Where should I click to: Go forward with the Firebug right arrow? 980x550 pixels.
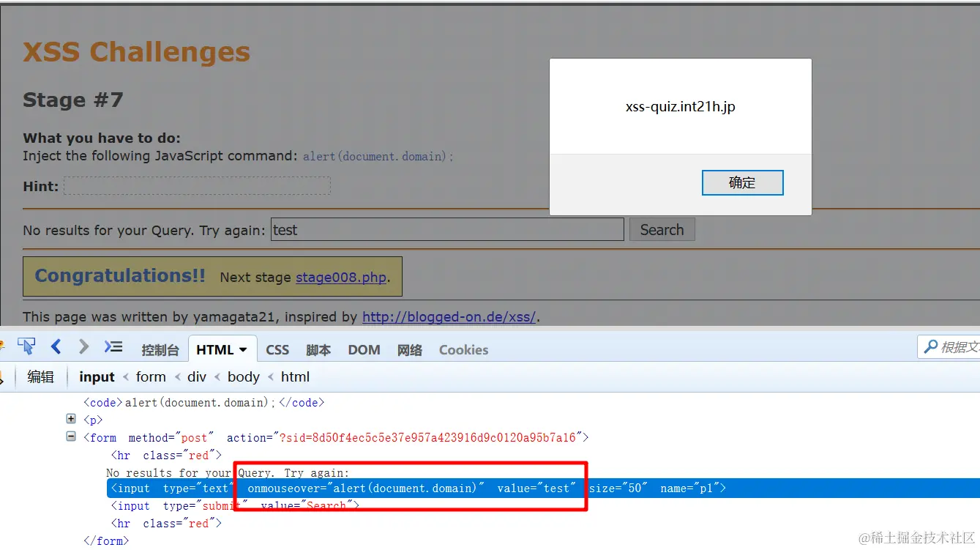tap(83, 347)
